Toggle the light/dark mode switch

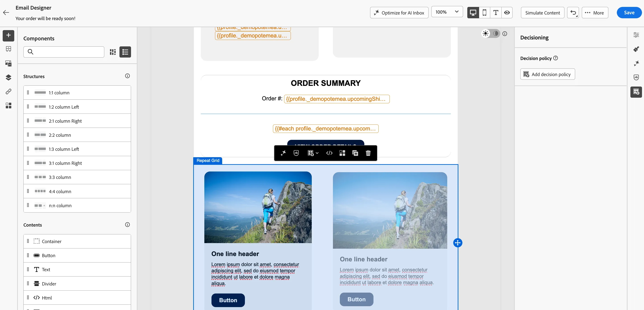[490, 33]
